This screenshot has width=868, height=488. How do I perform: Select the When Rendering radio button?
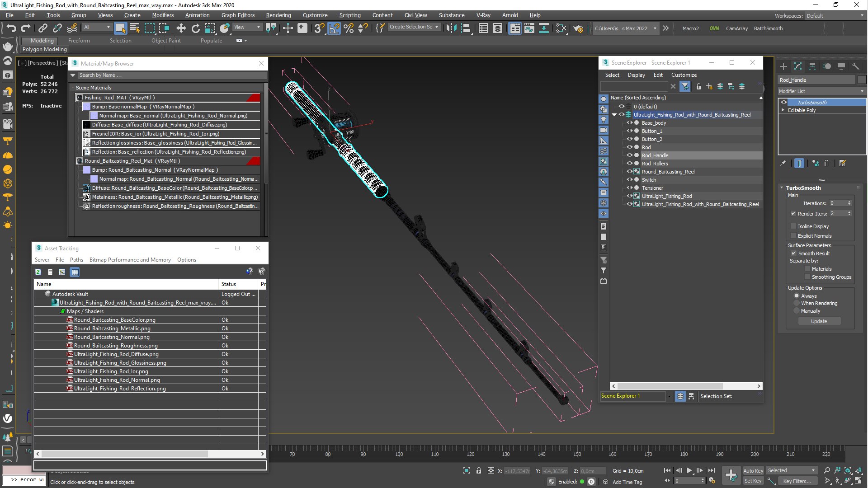click(x=797, y=304)
